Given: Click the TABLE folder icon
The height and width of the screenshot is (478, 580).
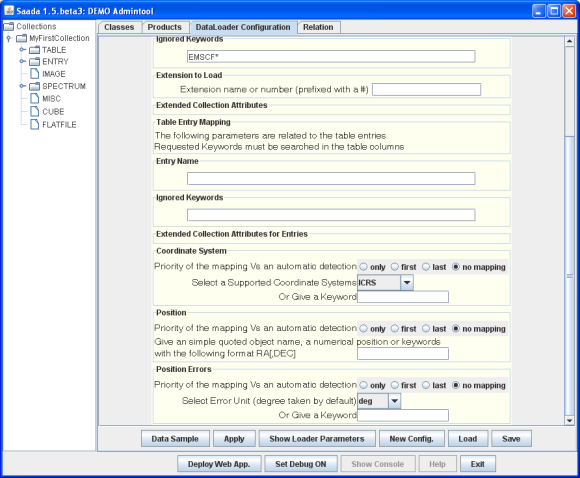Looking at the screenshot, I should click(34, 50).
